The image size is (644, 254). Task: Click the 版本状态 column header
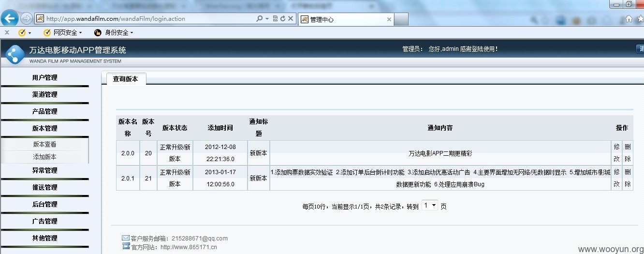point(175,128)
